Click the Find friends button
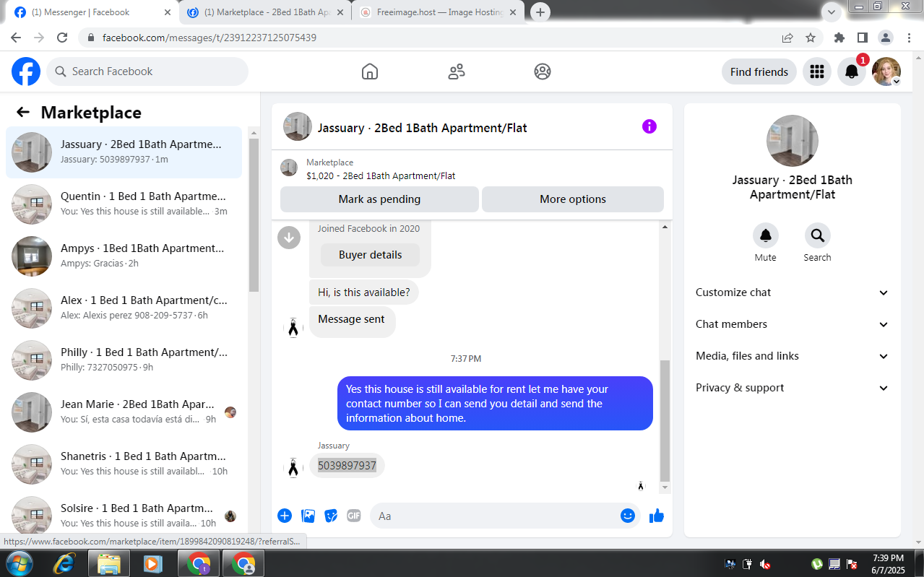924x577 pixels. pos(759,71)
